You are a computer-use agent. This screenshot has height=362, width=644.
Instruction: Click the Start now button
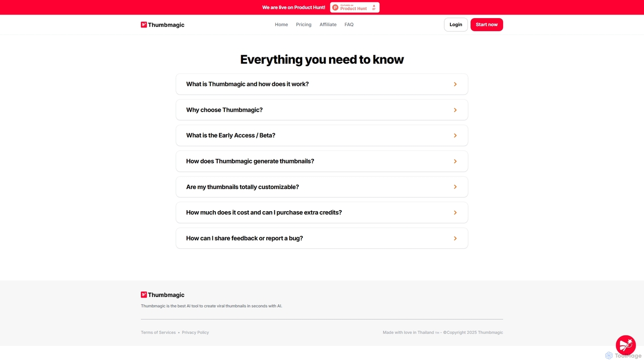487,25
